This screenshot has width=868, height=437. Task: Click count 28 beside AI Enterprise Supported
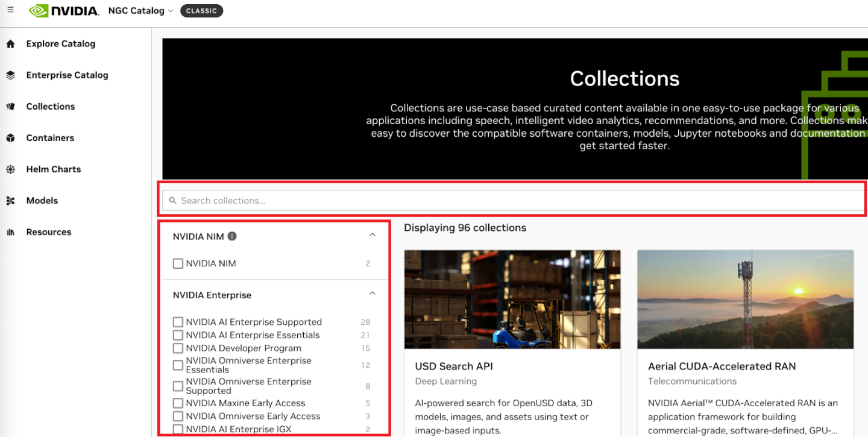click(x=366, y=322)
